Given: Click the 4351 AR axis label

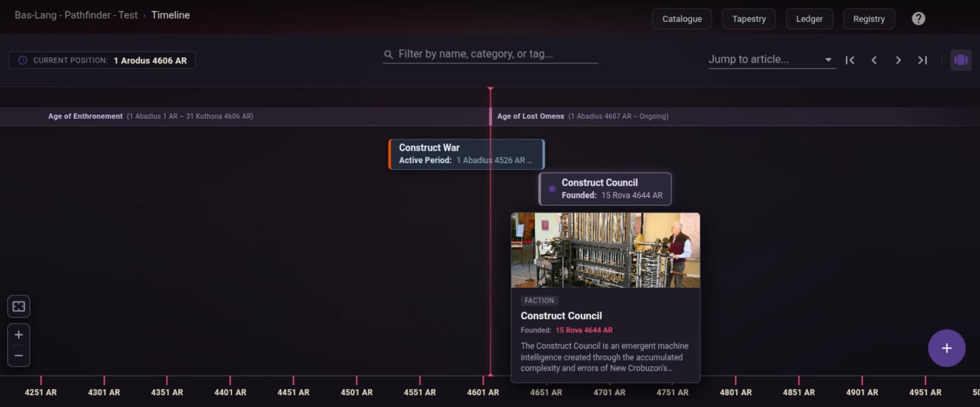Looking at the screenshot, I should [167, 392].
